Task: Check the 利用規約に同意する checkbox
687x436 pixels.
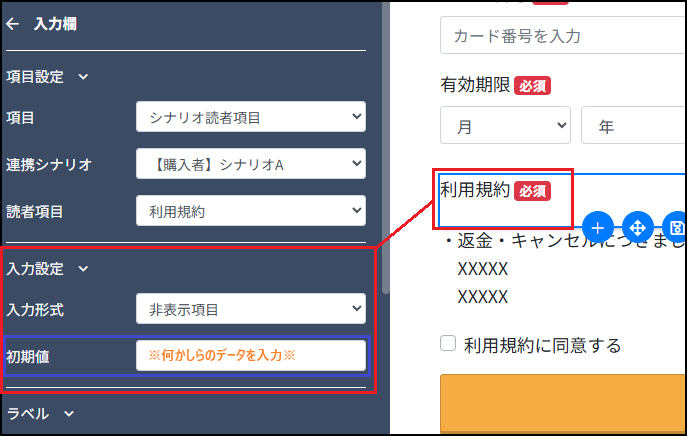Action: click(x=449, y=344)
